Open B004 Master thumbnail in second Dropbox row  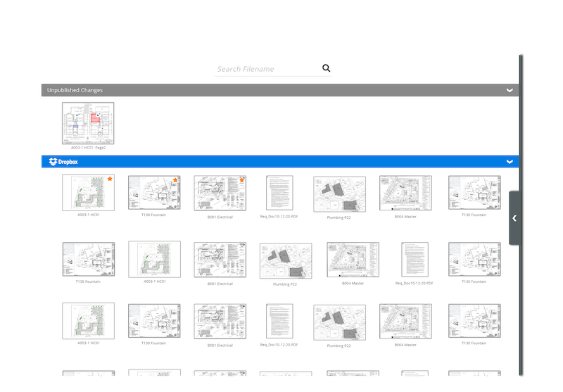coord(353,260)
